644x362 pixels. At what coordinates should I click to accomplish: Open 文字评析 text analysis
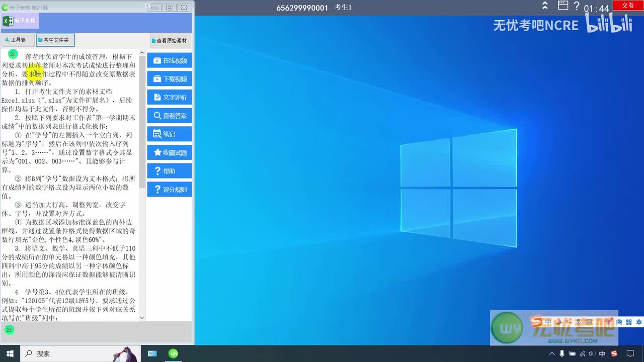pos(170,97)
